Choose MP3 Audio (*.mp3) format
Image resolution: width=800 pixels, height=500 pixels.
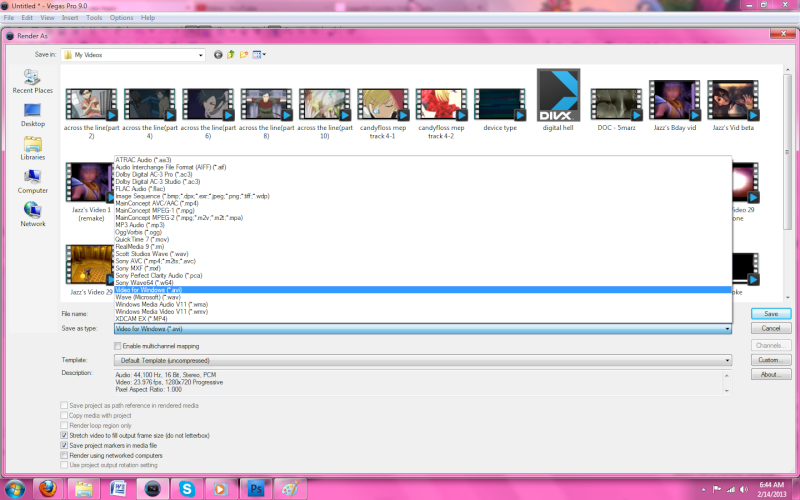[x=422, y=224]
